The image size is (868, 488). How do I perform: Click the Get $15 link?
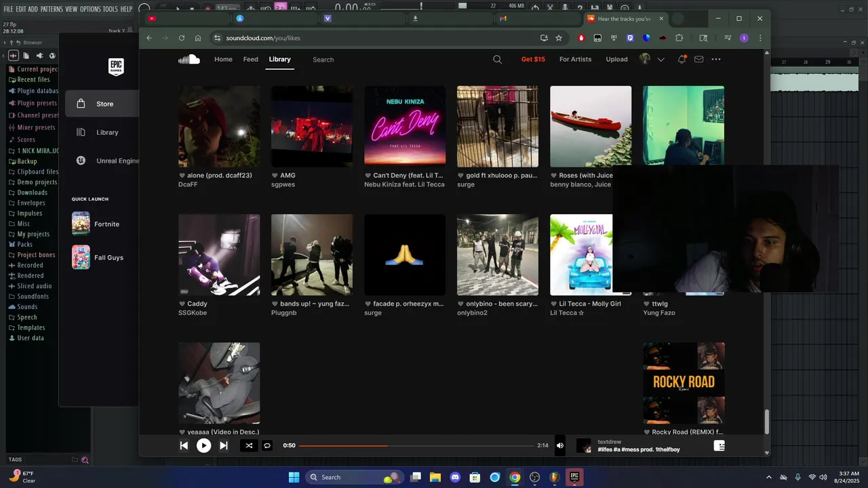[x=533, y=59]
